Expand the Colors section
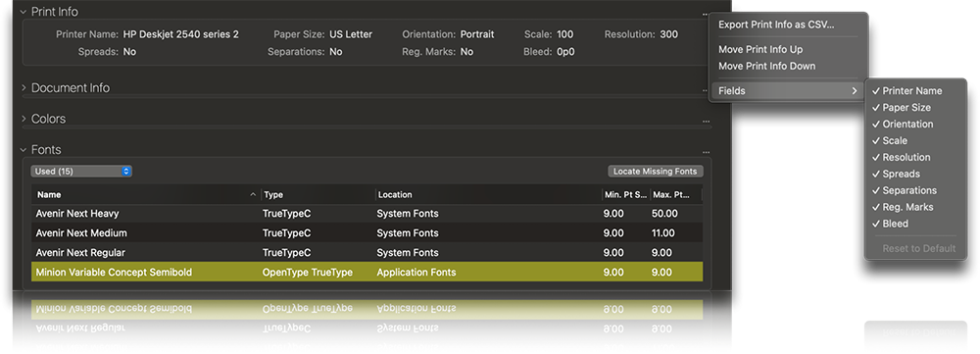The image size is (980, 354). (x=24, y=119)
